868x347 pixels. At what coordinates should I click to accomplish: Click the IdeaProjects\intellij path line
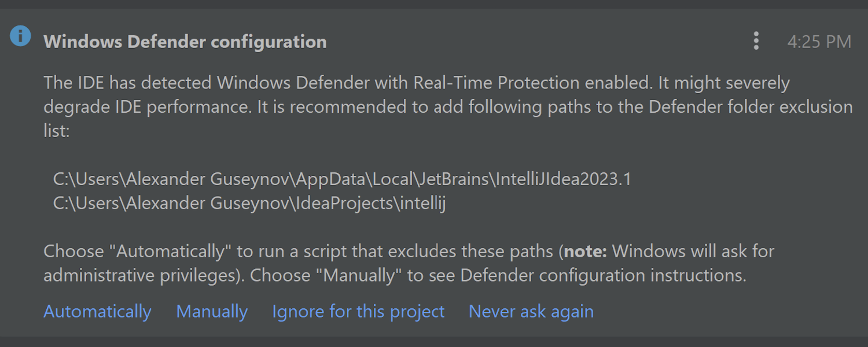(x=249, y=204)
